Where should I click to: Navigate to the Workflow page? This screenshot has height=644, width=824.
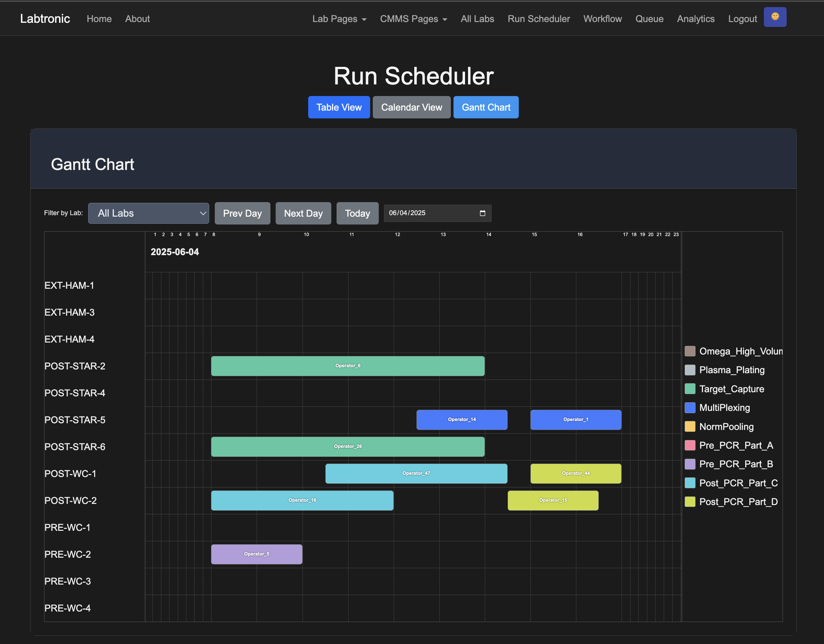[x=602, y=18]
